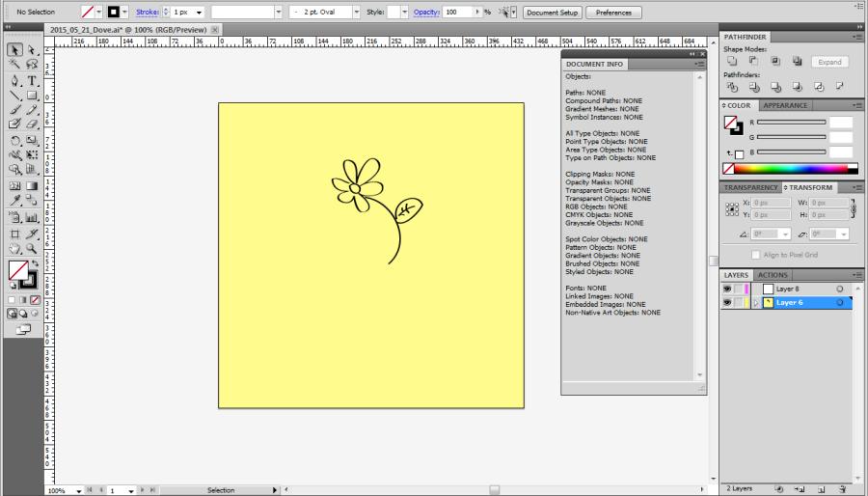Viewport: 868px width, 496px height.
Task: Click the Opacity label link
Action: [x=426, y=12]
